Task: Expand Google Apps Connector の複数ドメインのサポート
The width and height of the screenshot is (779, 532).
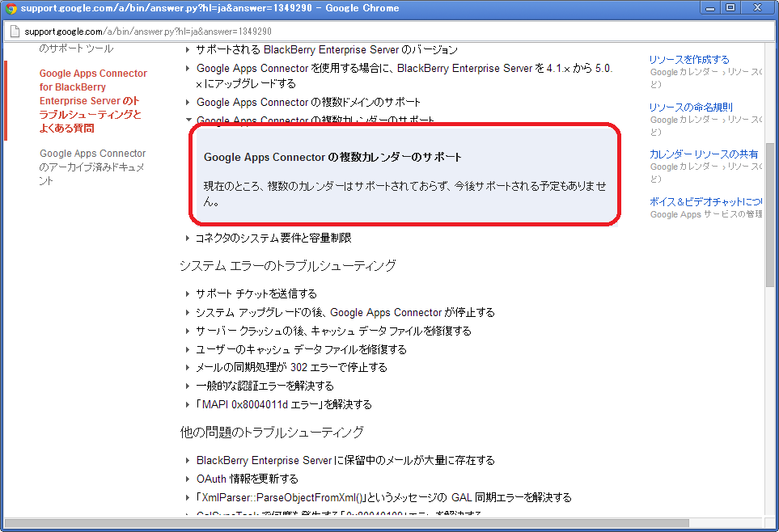Action: tap(308, 103)
